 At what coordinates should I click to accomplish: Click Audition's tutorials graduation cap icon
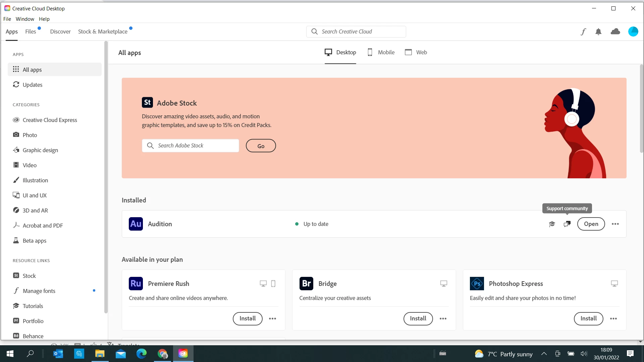point(552,224)
